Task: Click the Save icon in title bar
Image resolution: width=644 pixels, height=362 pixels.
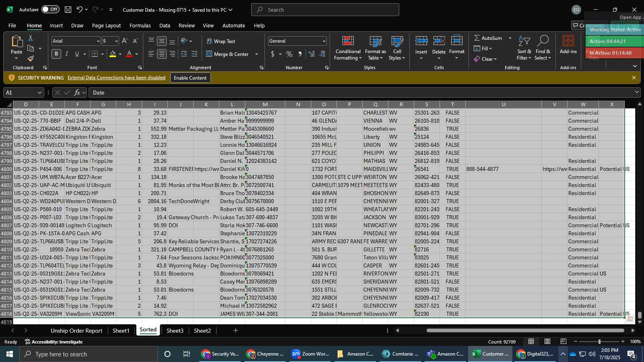Action: click(x=68, y=10)
